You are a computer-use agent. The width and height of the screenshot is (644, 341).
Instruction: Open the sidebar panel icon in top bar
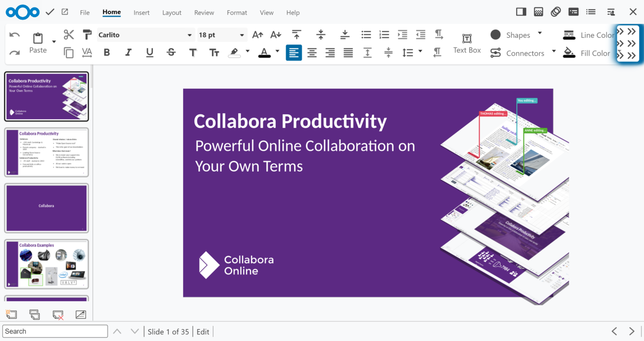pos(521,12)
